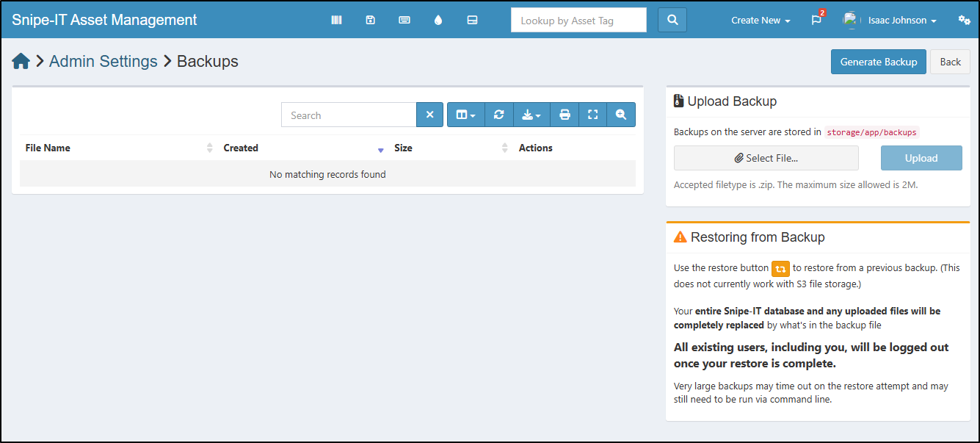Image resolution: width=980 pixels, height=443 pixels.
Task: Click the asset tag search magnifier button
Action: pyautogui.click(x=672, y=21)
